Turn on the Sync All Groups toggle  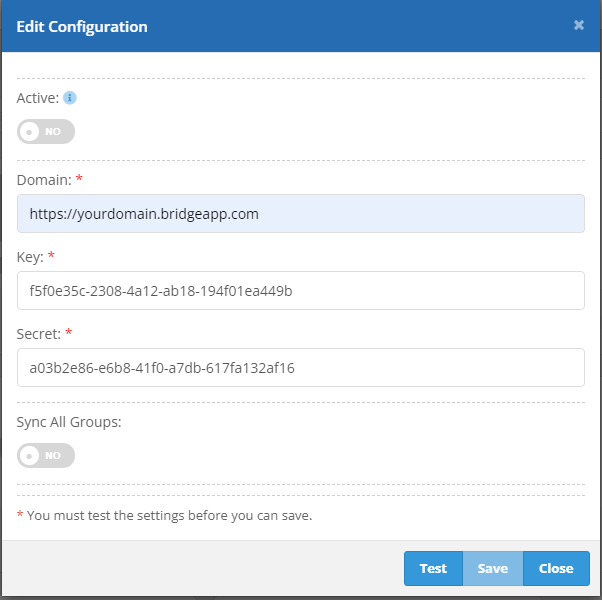point(46,455)
